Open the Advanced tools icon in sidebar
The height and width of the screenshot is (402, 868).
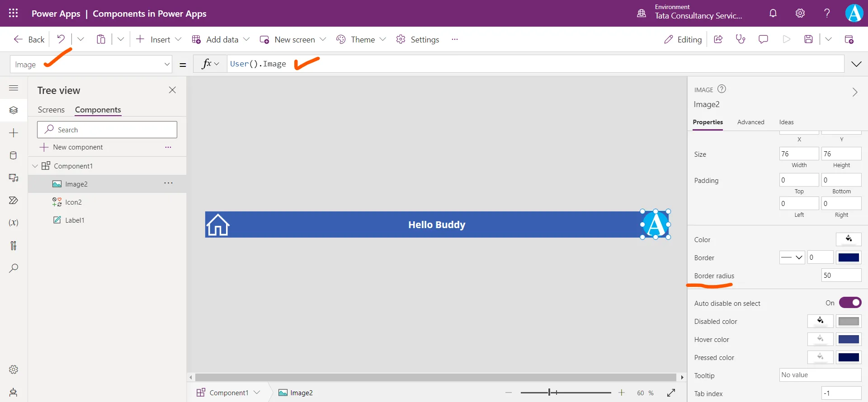[x=14, y=245]
